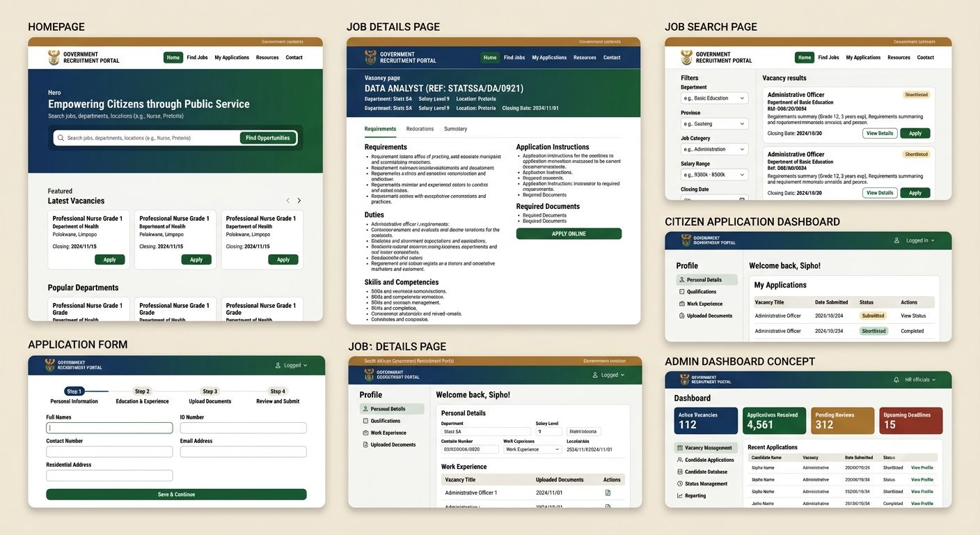The width and height of the screenshot is (980, 535).
Task: Click the blue Active Vacancies 112 card
Action: click(x=706, y=421)
